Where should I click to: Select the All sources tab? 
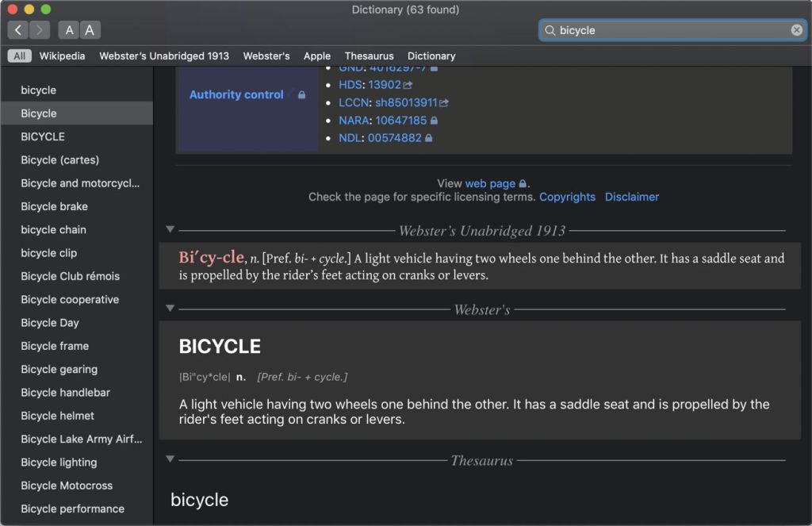[19, 56]
